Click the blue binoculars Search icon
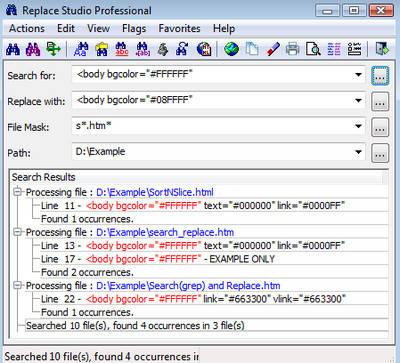Image resolution: width=400 pixels, height=363 pixels. point(13,50)
